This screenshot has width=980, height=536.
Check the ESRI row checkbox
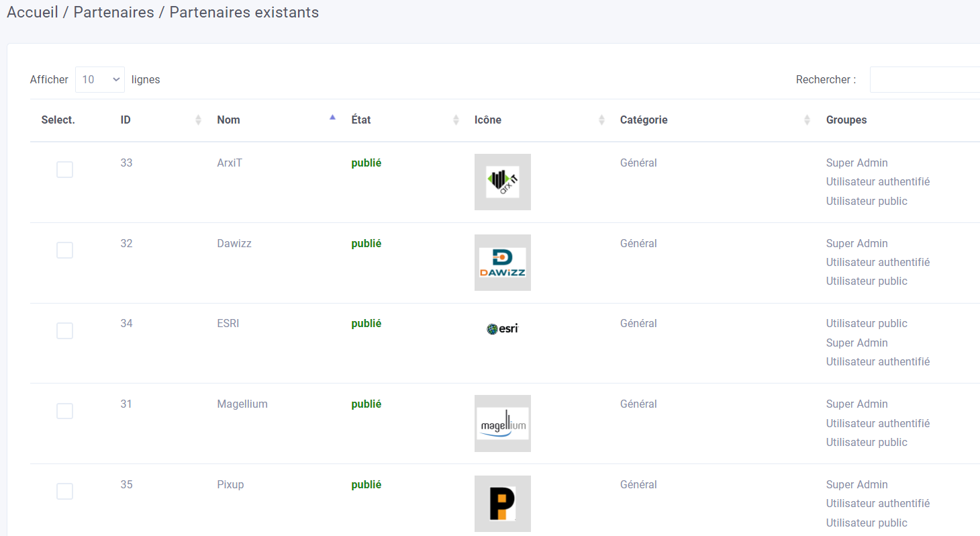click(64, 330)
